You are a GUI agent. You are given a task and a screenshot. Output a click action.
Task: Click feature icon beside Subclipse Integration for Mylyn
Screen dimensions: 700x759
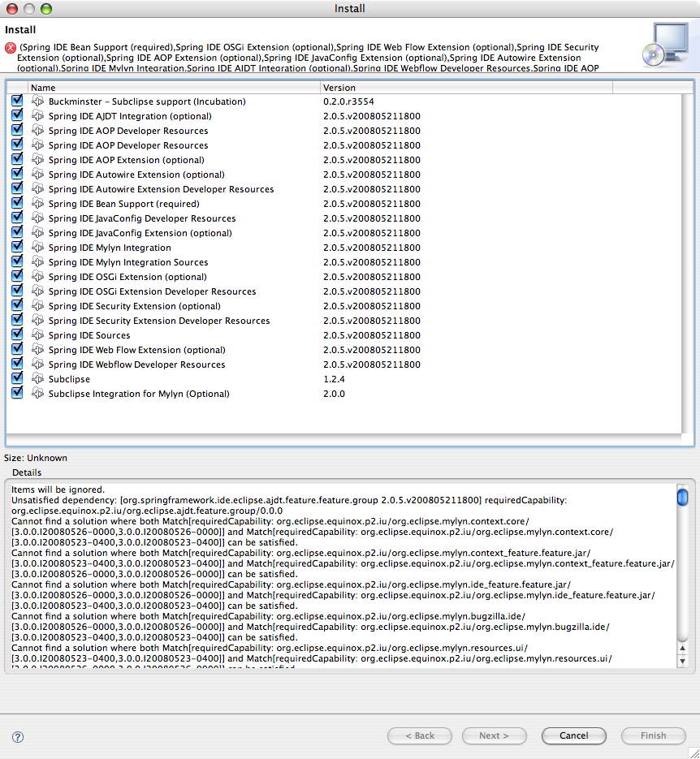37,393
